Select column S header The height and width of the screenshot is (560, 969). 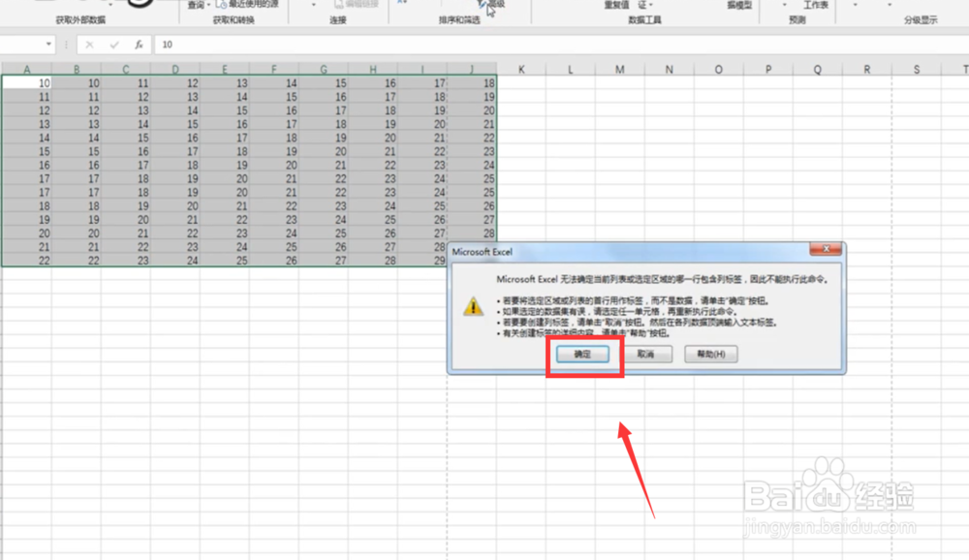(x=917, y=69)
